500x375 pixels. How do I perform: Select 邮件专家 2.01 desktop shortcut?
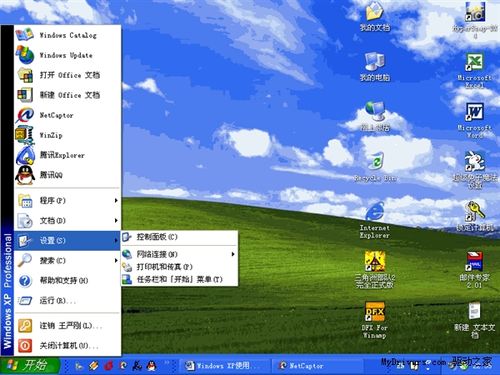(x=475, y=270)
